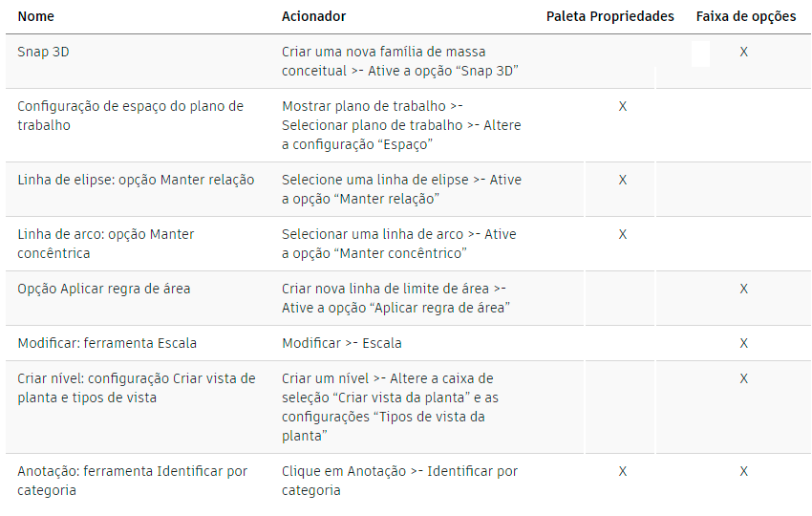The width and height of the screenshot is (812, 516).
Task: Click the X in the "Aplicar regra de área" row
Action: [x=743, y=289]
